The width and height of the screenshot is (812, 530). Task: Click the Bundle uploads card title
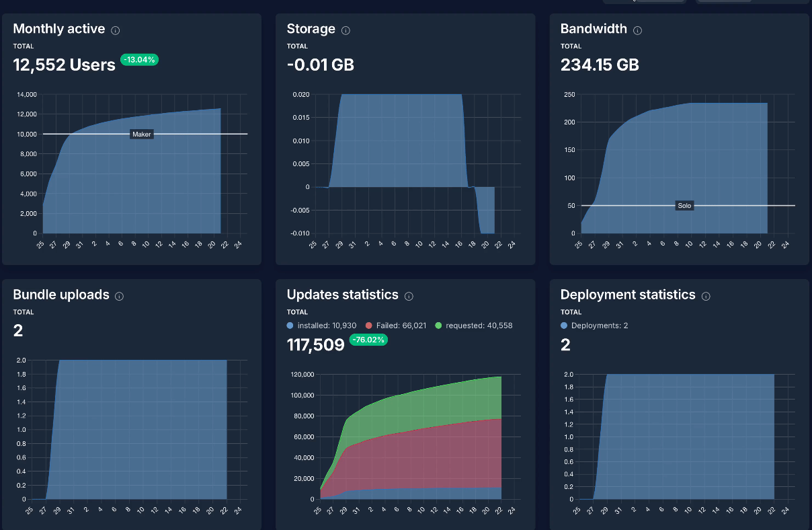tap(61, 295)
